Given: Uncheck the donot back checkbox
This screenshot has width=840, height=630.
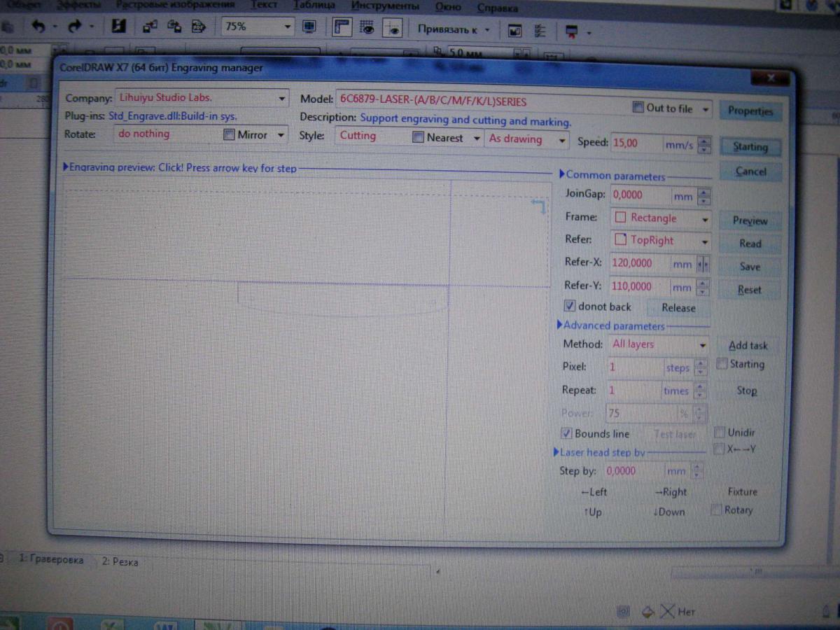Looking at the screenshot, I should tap(570, 307).
